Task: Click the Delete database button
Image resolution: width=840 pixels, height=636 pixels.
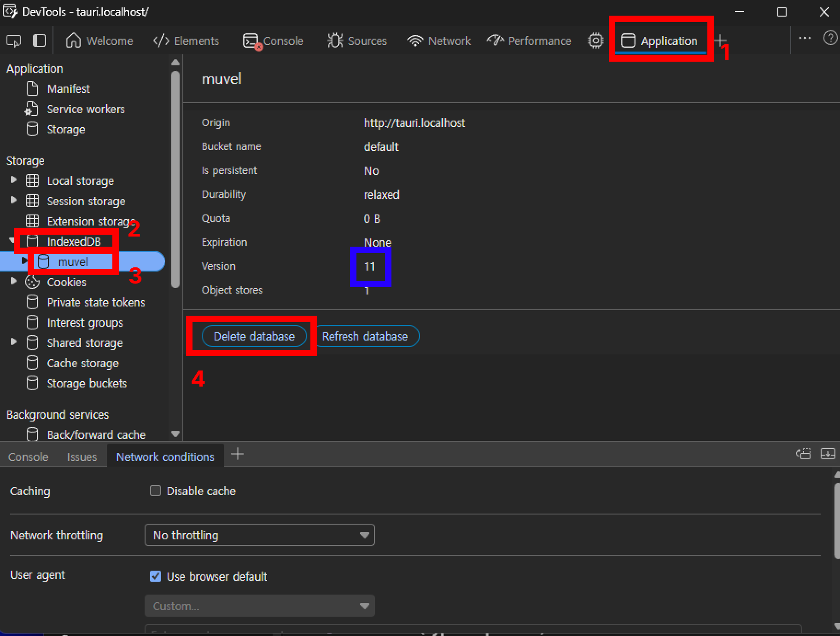Action: click(254, 336)
